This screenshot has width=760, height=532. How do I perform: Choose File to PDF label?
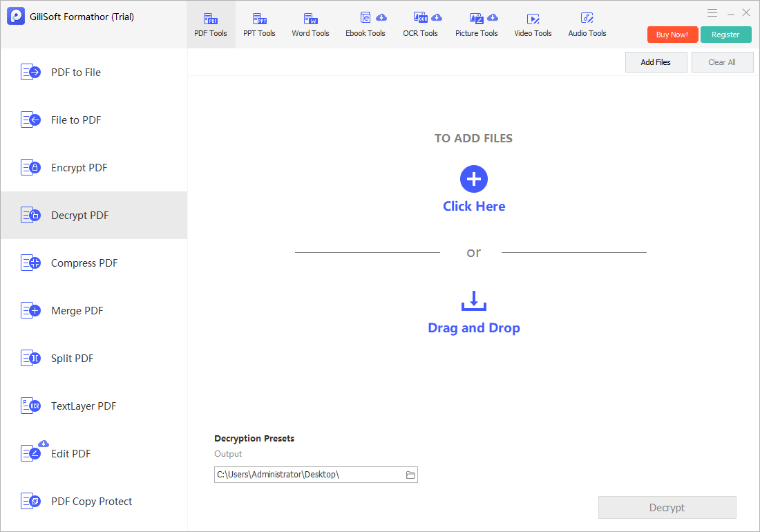76,120
